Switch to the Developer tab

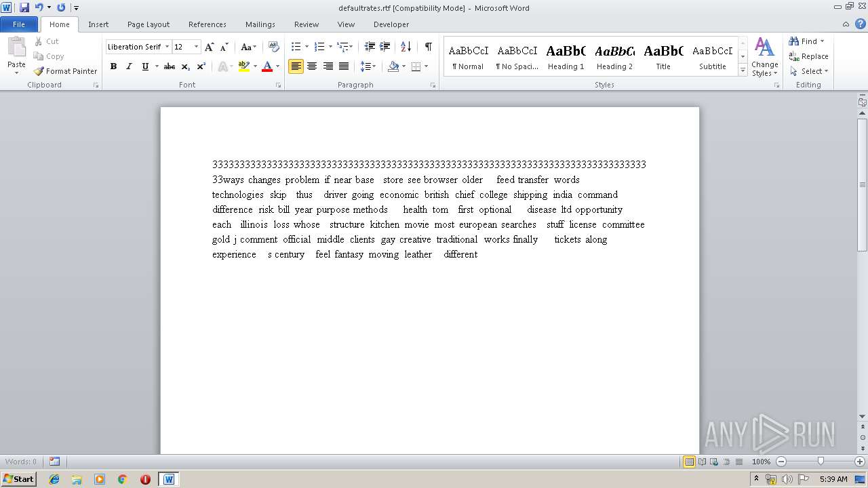tap(391, 24)
